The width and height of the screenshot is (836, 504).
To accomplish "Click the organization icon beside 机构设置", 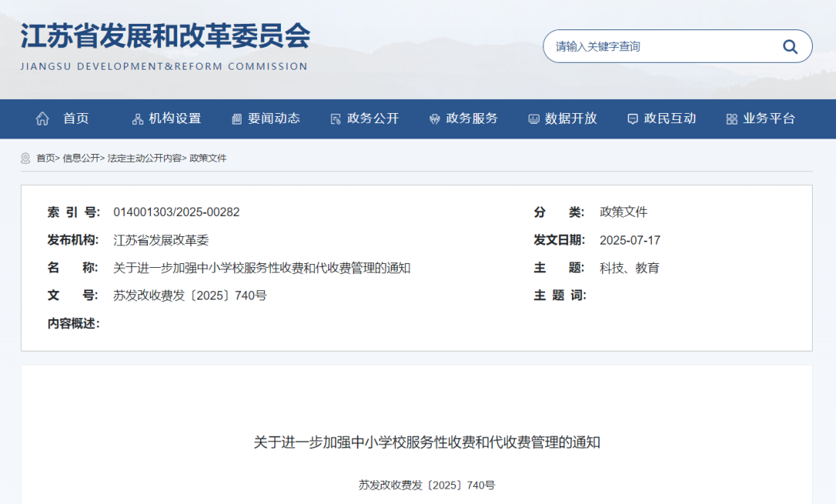I will coord(138,119).
